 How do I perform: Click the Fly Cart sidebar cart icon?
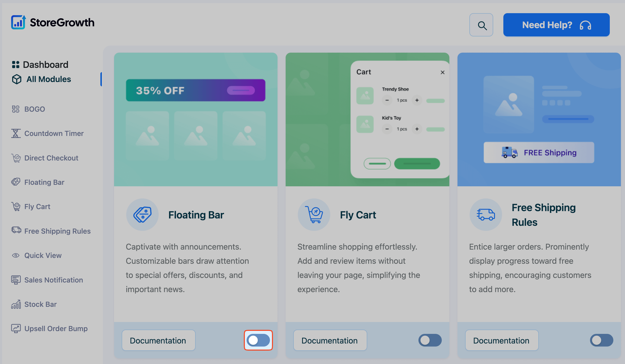(x=16, y=207)
